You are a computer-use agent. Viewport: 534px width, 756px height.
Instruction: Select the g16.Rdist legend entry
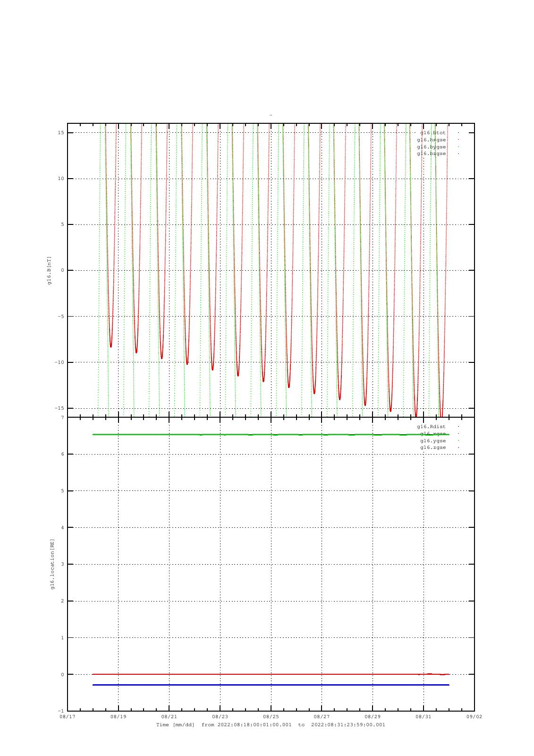point(431,427)
